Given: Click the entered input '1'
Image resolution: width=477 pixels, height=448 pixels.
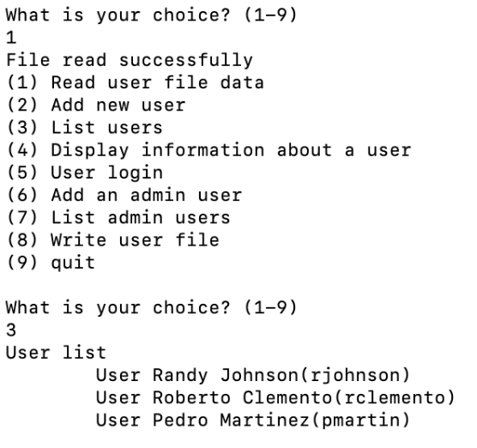Looking at the screenshot, I should click(11, 38).
